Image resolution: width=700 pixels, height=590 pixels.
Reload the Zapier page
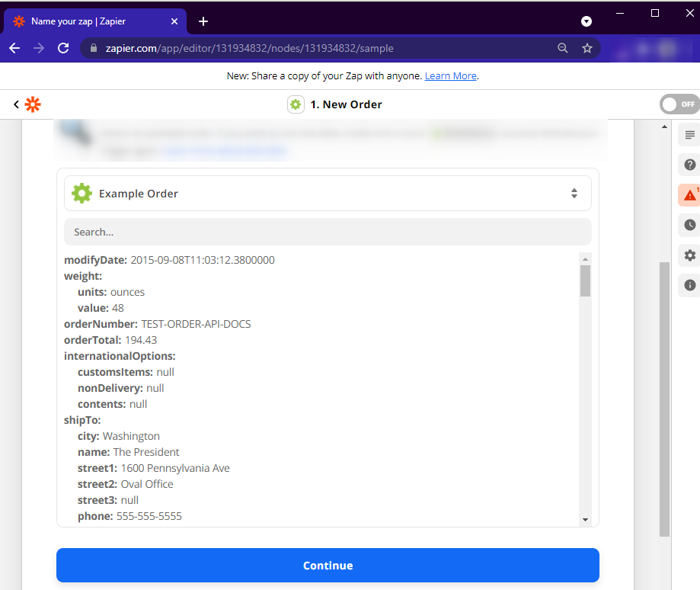point(63,48)
